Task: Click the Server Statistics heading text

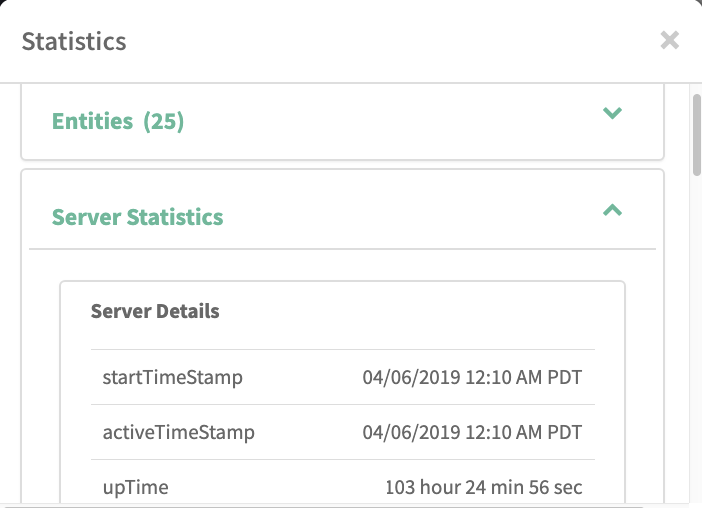Action: [137, 217]
